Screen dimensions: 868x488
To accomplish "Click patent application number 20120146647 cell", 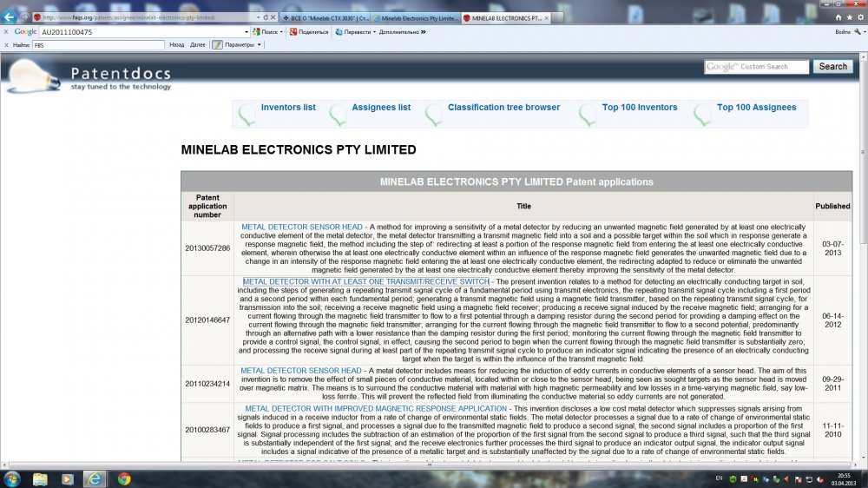I will [207, 320].
